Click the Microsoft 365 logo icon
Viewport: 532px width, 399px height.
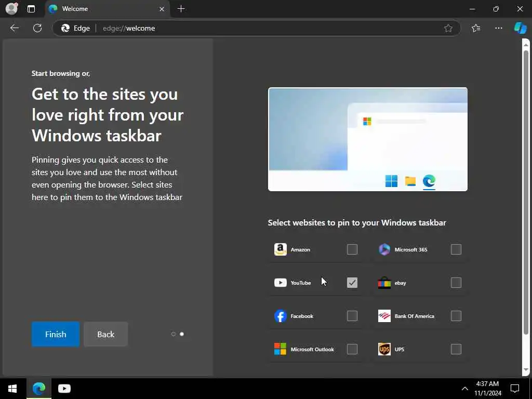384,249
